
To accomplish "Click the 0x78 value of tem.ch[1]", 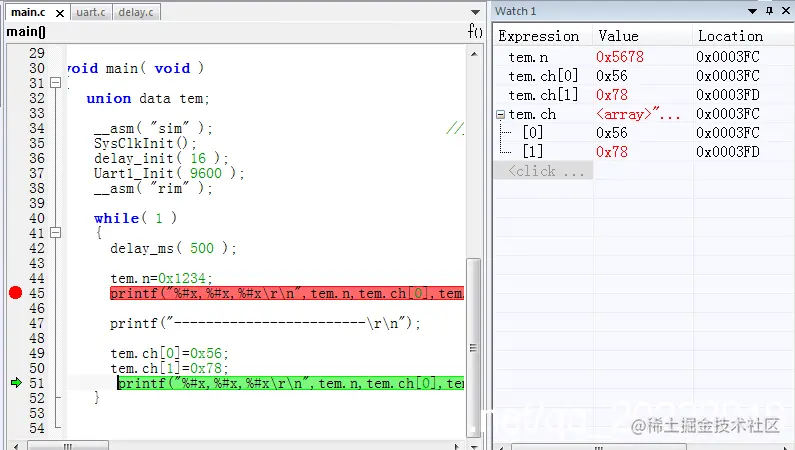I will (612, 95).
